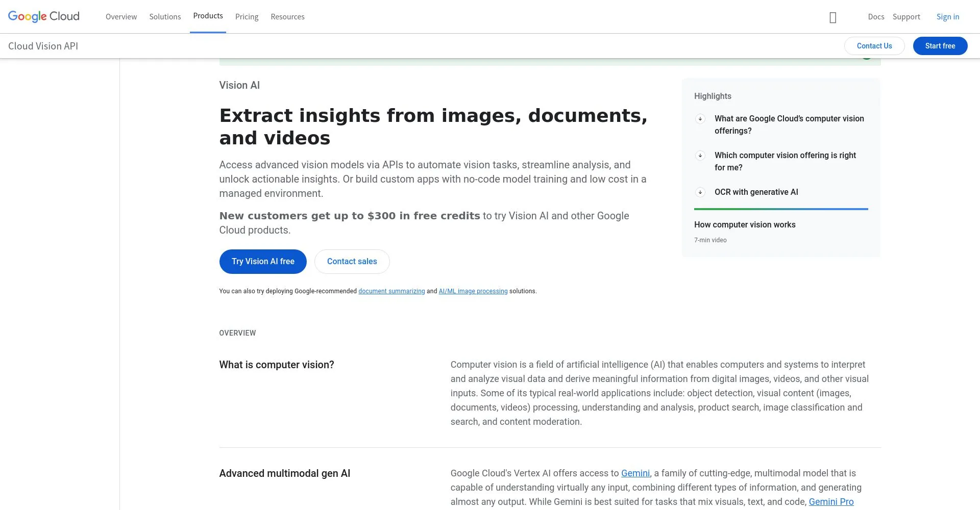Open the Support link in header
The image size is (980, 510).
click(906, 17)
